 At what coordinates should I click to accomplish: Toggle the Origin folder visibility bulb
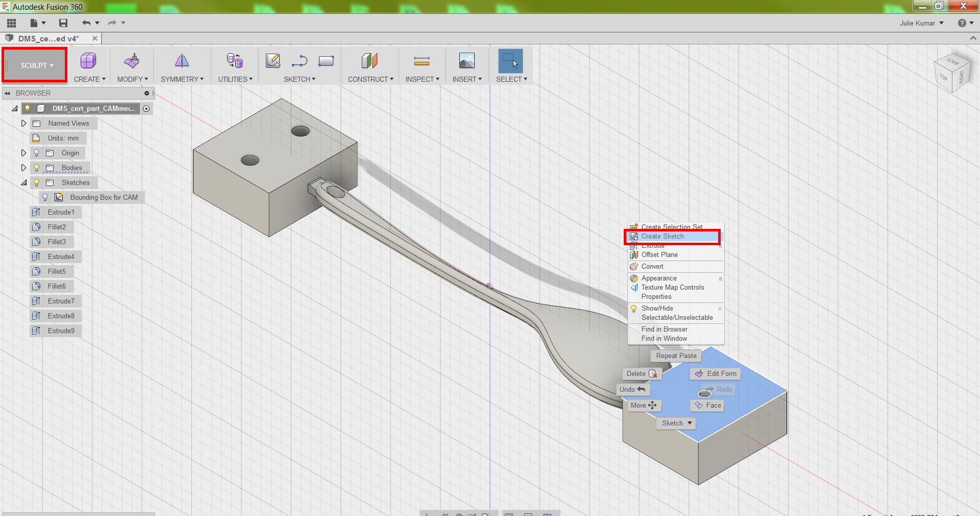36,153
